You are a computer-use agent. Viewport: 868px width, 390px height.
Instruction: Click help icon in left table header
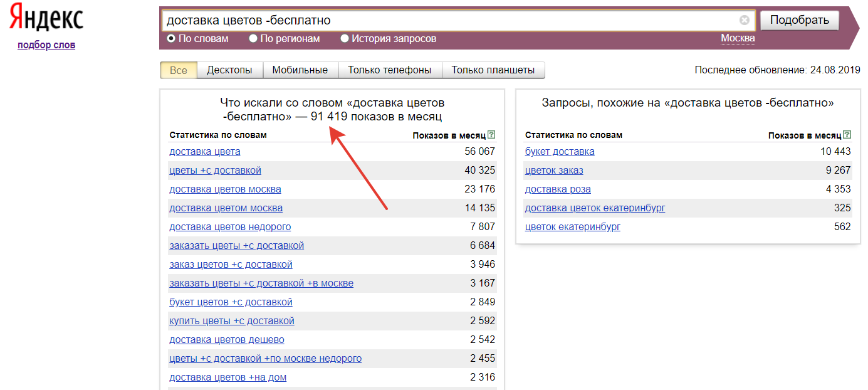click(x=491, y=135)
